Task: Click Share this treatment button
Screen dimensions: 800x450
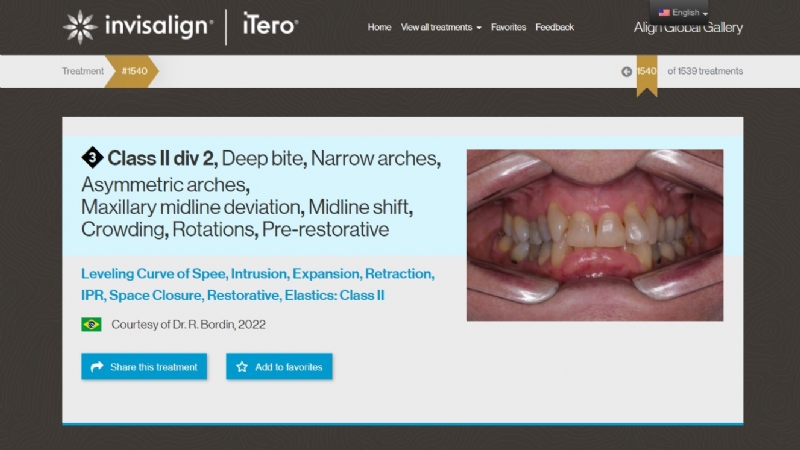Action: coord(144,366)
